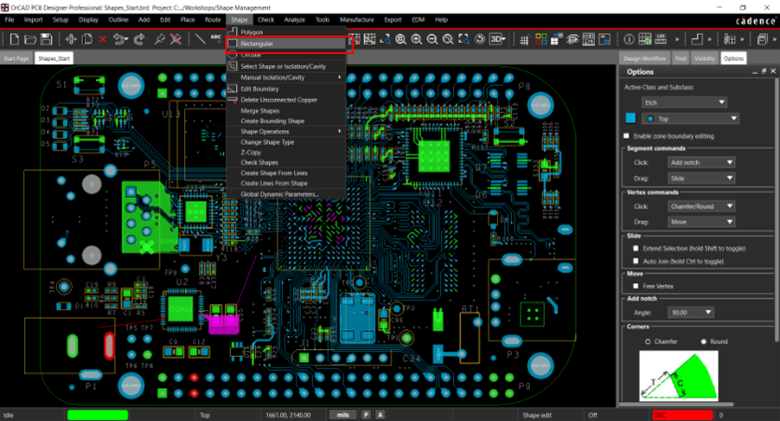Viewport: 780px width, 421px height.
Task: Click the Refresh display circular arrow icon
Action: pos(480,39)
